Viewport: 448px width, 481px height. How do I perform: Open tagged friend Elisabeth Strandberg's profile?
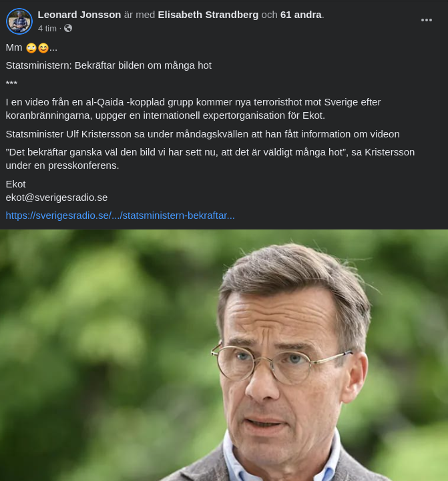(208, 15)
